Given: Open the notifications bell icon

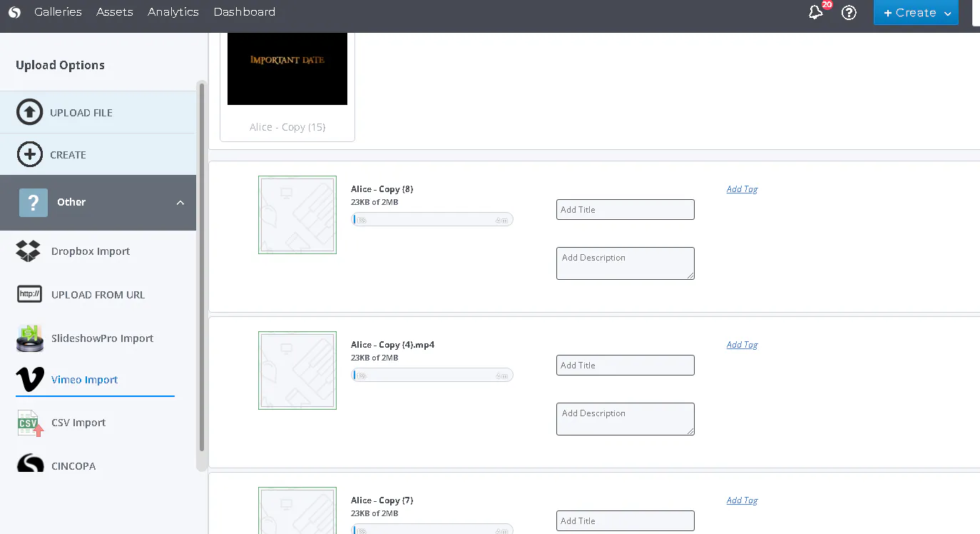Looking at the screenshot, I should coord(816,12).
